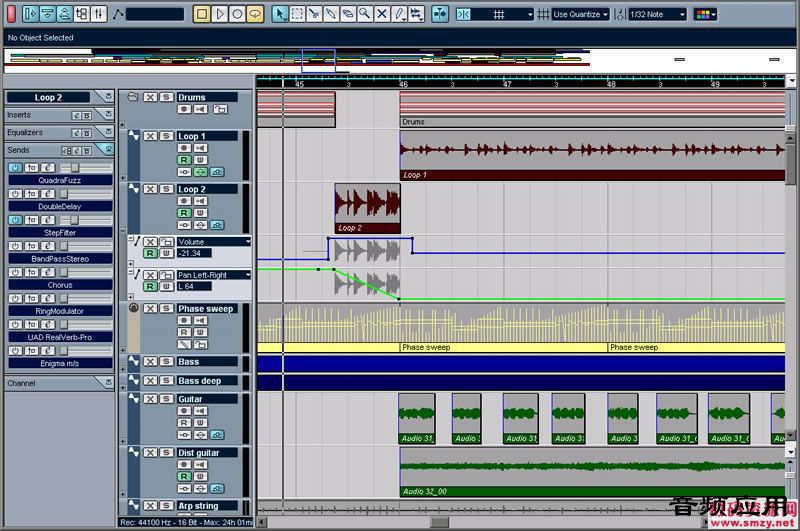Open the Use Quantize grid type dropdown
Viewport: 800px width, 531px height.
(581, 14)
